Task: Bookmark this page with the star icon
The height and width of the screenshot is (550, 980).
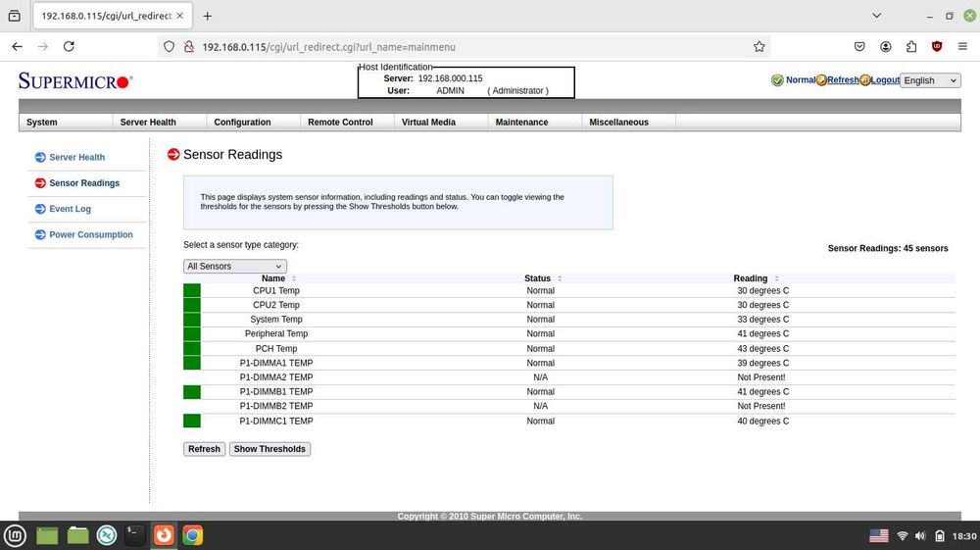Action: [x=759, y=46]
